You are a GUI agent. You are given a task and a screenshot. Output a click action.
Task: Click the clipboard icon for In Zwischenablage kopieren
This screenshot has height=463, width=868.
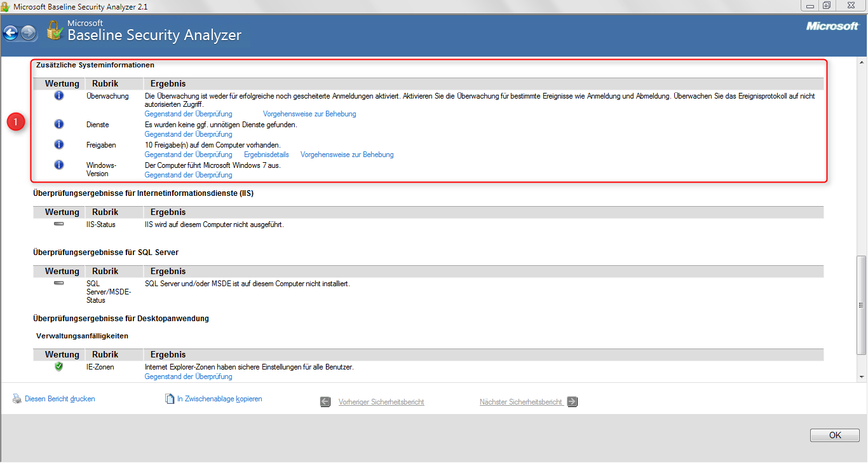[x=170, y=398]
